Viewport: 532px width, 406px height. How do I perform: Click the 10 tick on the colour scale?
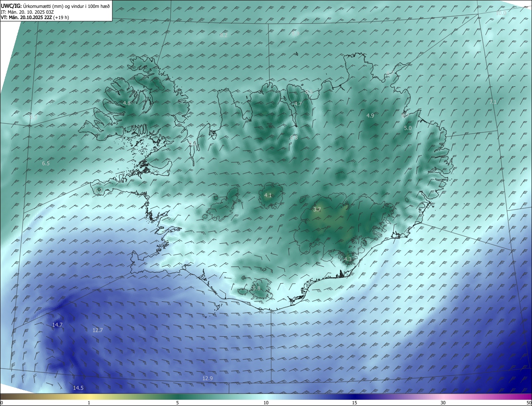(266, 403)
